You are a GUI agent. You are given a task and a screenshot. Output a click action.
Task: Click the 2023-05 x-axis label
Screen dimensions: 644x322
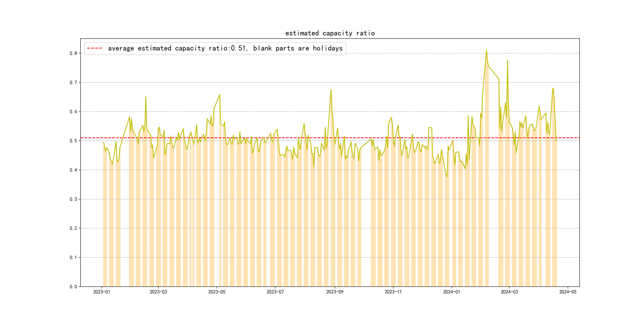pos(217,292)
